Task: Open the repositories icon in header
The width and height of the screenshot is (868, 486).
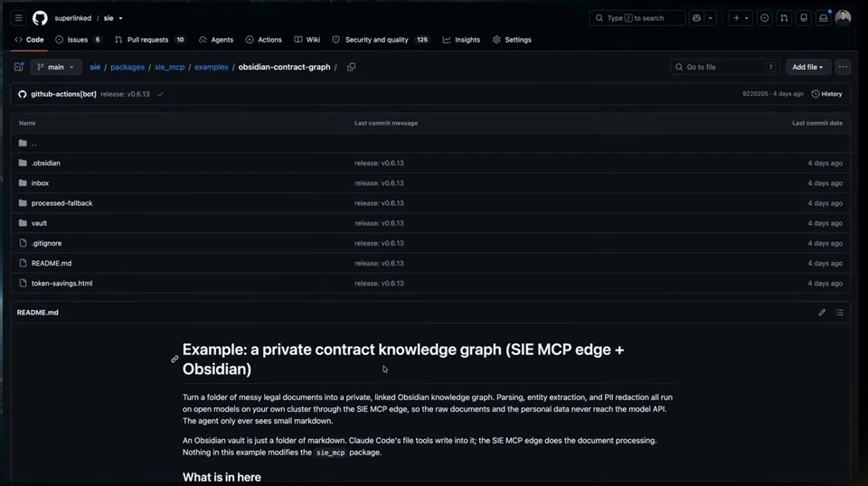Action: pos(804,18)
